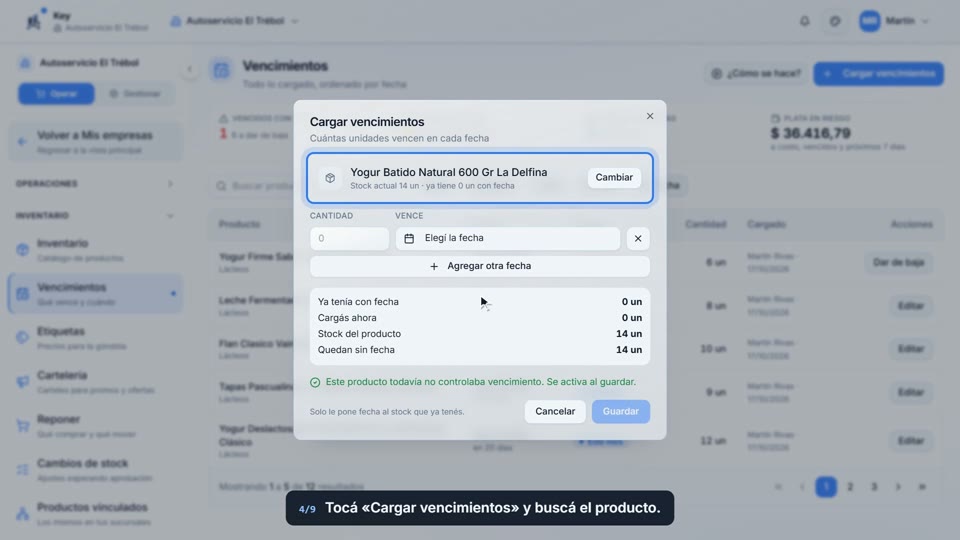Screen dimensions: 960x540
Task: Expand the Operaciones section
Action: pyautogui.click(x=95, y=184)
